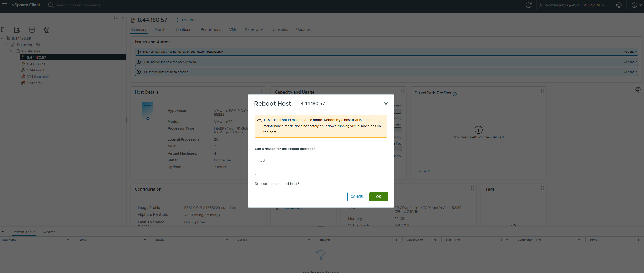
Task: Collapse the 8.44.180.59 vCenter tree node
Action: coord(1,38)
